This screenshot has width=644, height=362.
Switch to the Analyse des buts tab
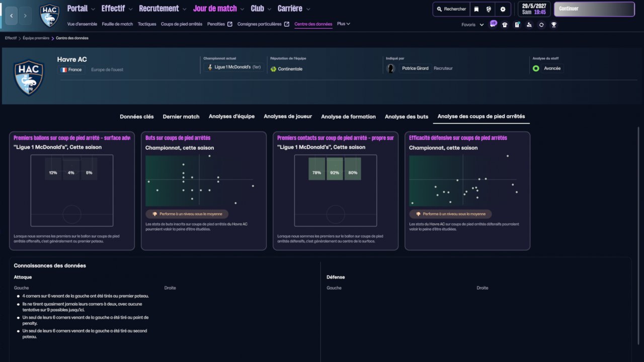click(x=407, y=117)
